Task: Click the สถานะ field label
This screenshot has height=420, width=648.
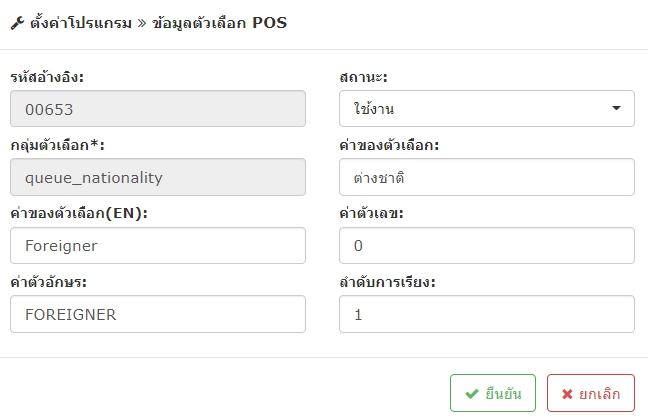Action: pos(363,77)
